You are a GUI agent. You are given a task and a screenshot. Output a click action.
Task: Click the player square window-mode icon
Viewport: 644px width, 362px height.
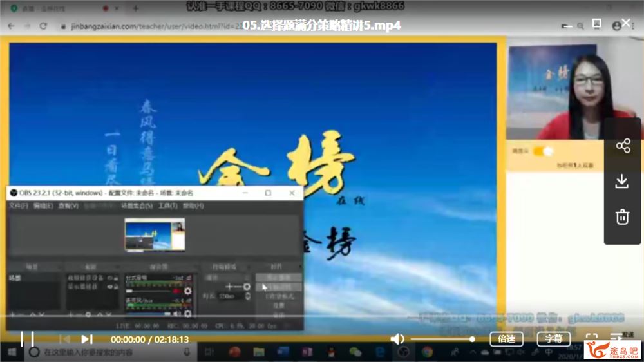(597, 24)
